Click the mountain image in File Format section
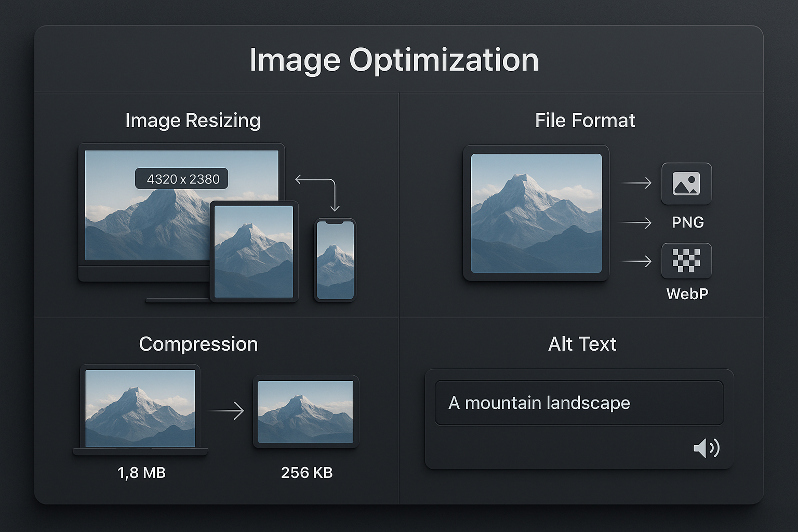The height and width of the screenshot is (532, 798). 536,213
